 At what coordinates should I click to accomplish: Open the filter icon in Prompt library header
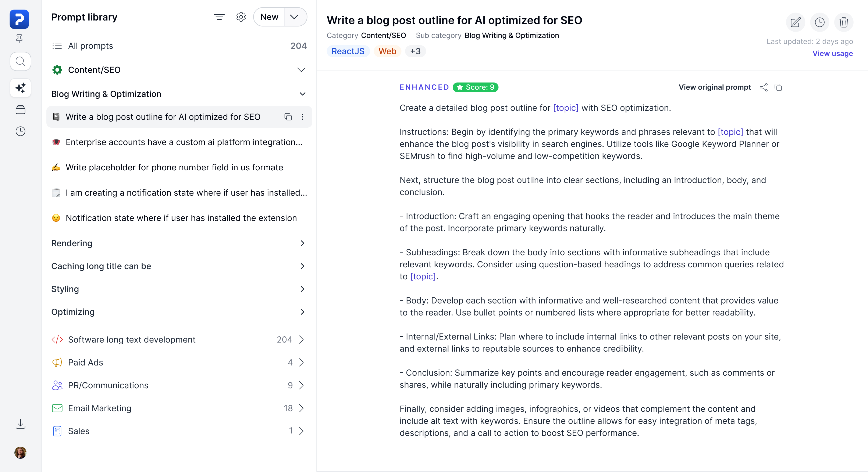pos(219,17)
